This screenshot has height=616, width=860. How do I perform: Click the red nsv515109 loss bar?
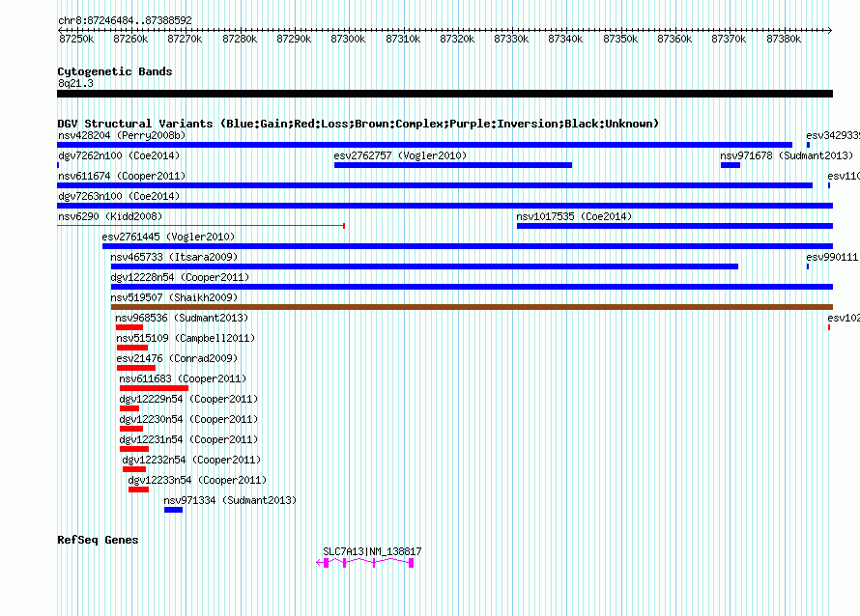coord(132,348)
